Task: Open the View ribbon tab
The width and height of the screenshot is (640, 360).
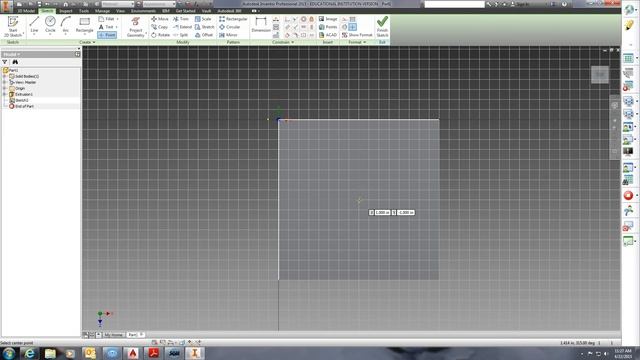Action: tap(120, 11)
